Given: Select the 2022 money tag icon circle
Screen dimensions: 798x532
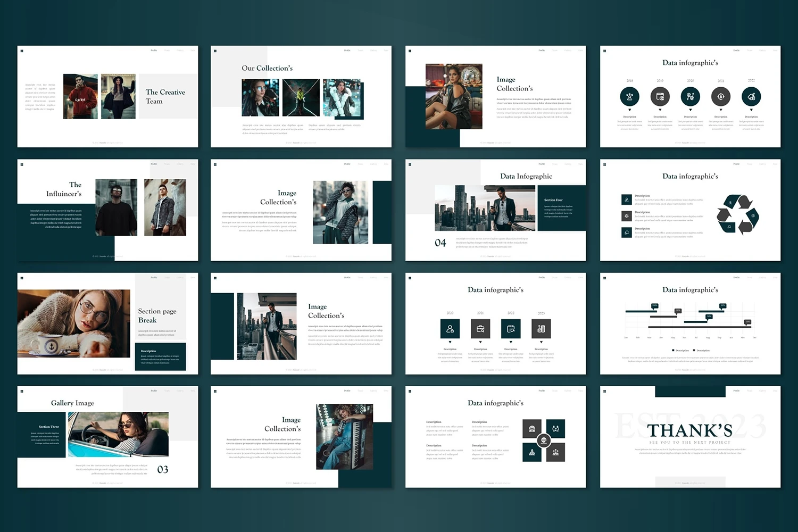Looking at the screenshot, I should [x=751, y=97].
